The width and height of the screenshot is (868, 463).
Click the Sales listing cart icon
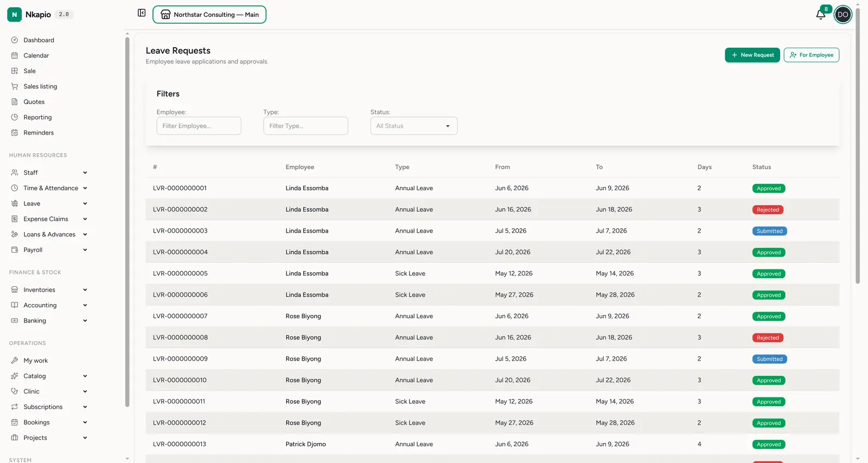point(15,86)
